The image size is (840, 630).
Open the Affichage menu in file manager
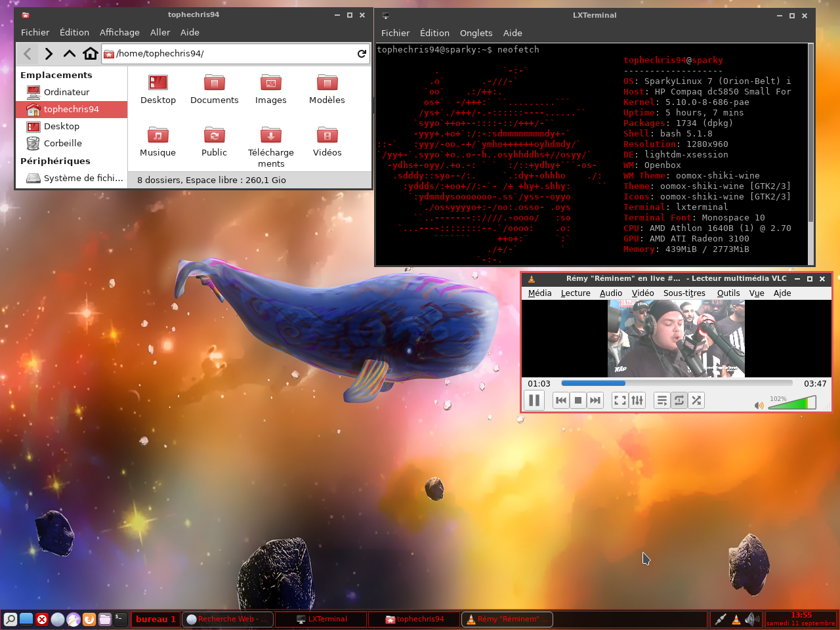(x=119, y=32)
